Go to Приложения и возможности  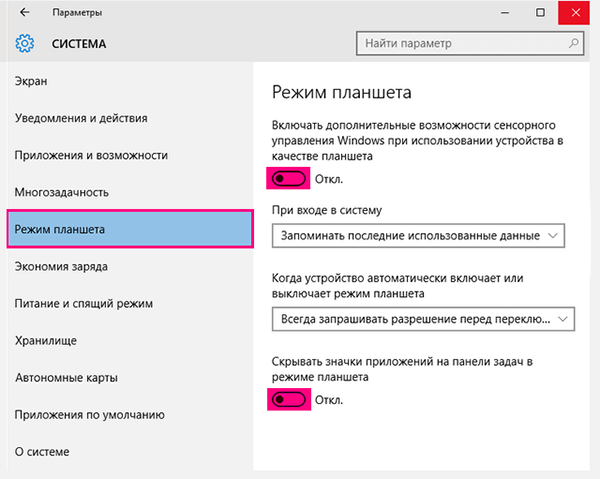92,155
